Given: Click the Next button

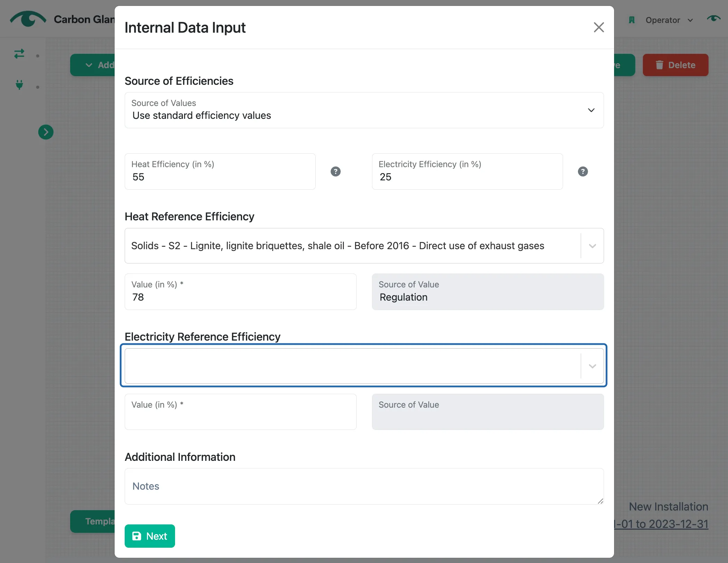Looking at the screenshot, I should (150, 536).
